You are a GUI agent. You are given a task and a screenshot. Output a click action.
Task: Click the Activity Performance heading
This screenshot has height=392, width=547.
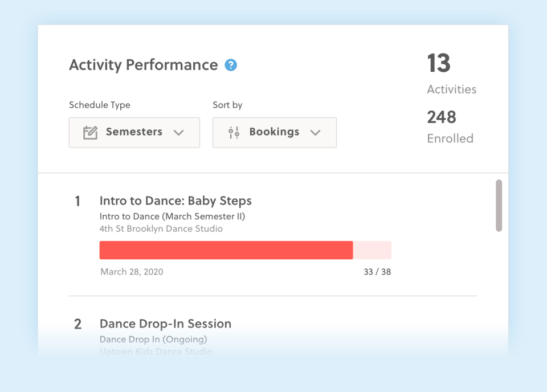pyautogui.click(x=143, y=65)
